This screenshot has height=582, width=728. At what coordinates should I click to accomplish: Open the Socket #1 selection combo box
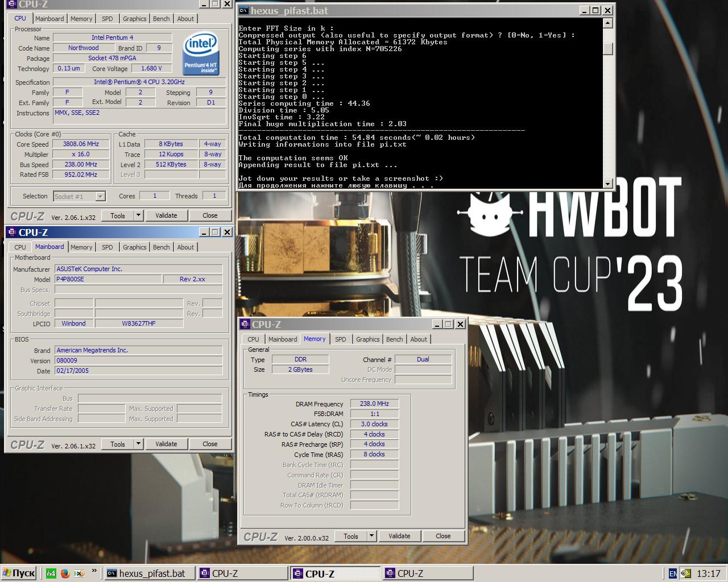[x=80, y=196]
